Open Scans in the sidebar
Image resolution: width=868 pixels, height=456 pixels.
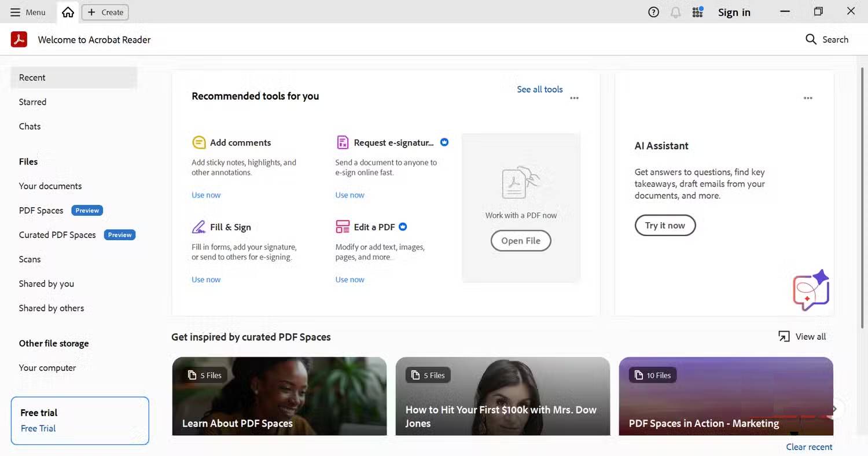(x=30, y=259)
